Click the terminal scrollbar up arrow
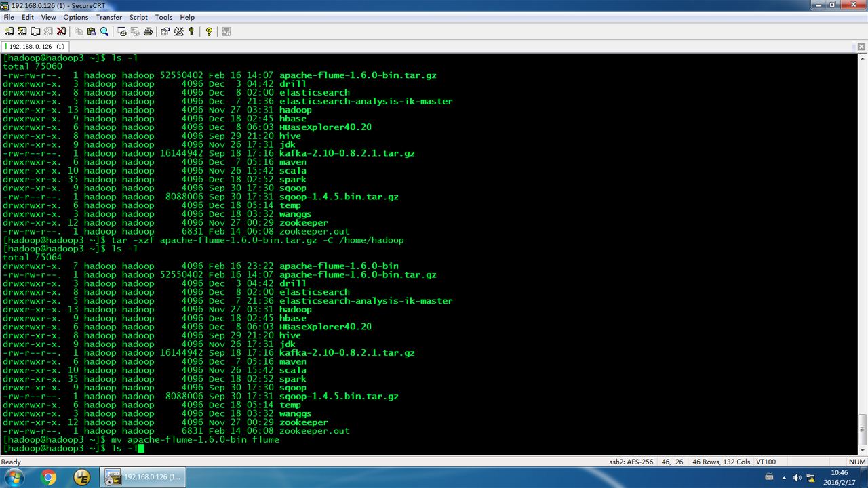 point(863,58)
